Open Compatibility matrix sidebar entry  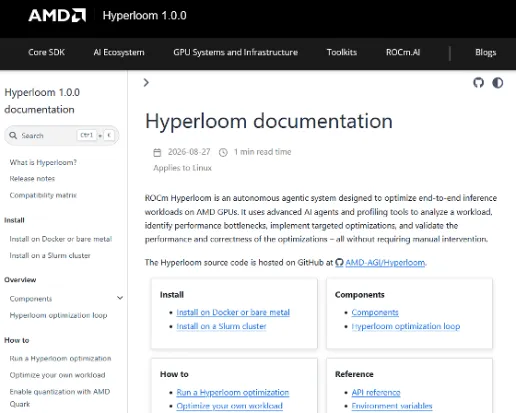click(43, 195)
